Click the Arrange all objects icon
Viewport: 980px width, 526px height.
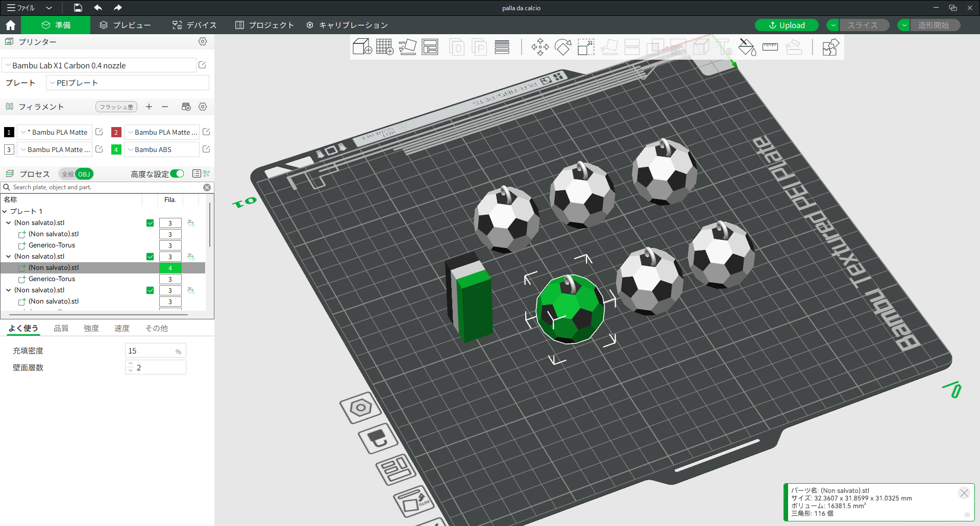(430, 47)
